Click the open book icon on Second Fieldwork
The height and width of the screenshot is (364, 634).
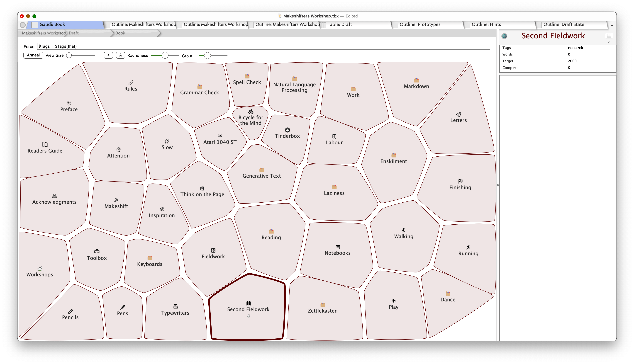tap(248, 303)
